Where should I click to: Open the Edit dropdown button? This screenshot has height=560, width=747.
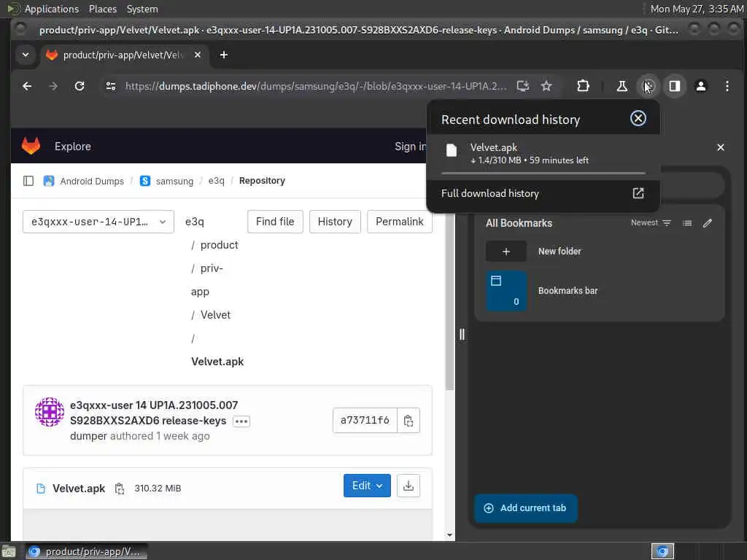pyautogui.click(x=367, y=486)
